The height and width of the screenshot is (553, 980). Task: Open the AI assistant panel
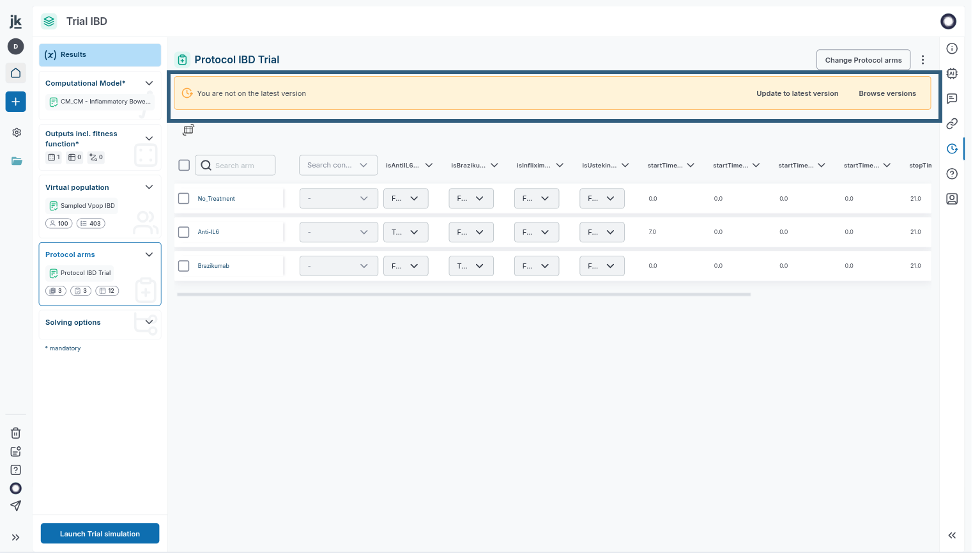point(952,74)
